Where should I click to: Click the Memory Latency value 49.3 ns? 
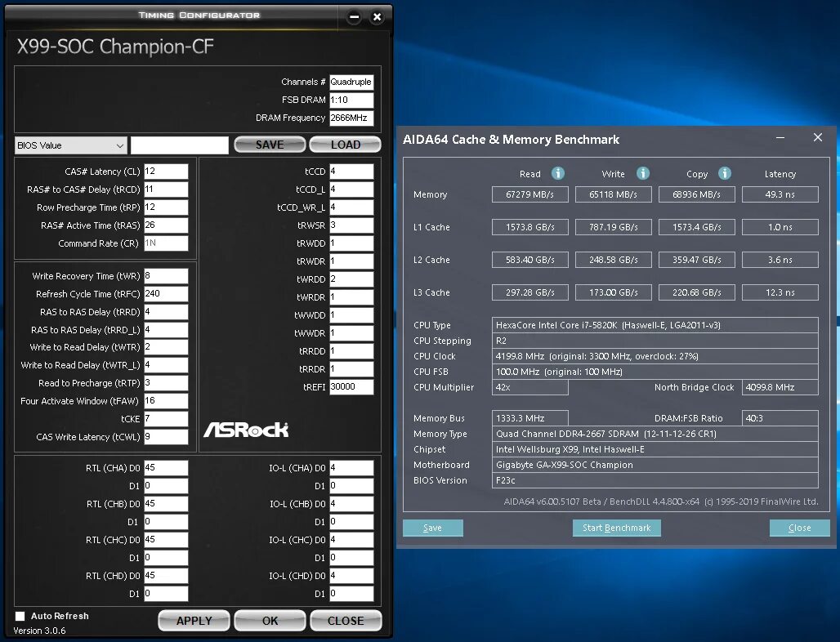[x=780, y=194]
